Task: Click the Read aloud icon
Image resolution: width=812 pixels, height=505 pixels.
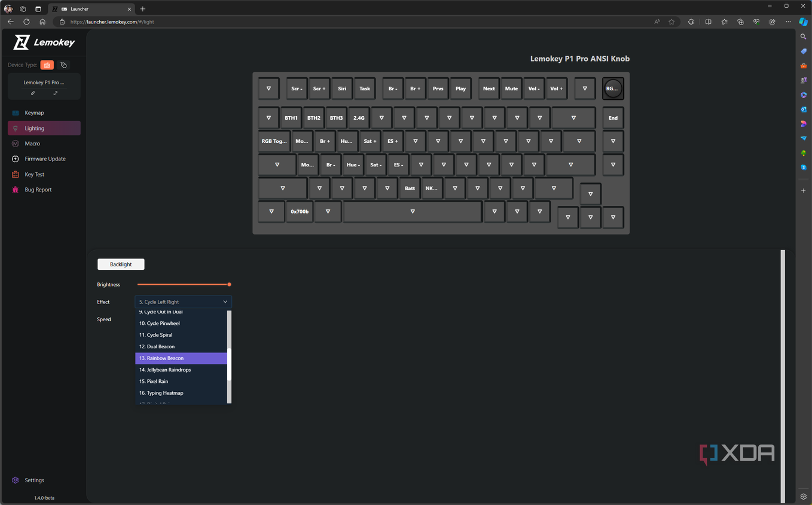Action: click(657, 22)
